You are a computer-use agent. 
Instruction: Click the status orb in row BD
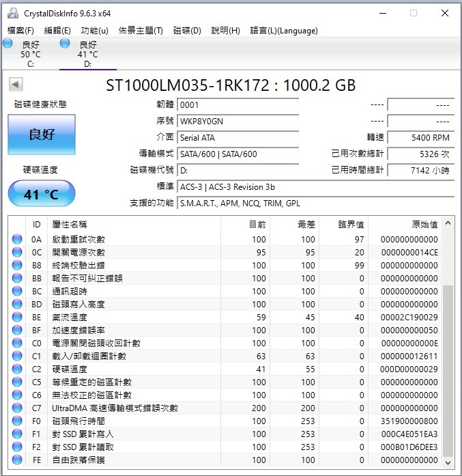tap(17, 304)
